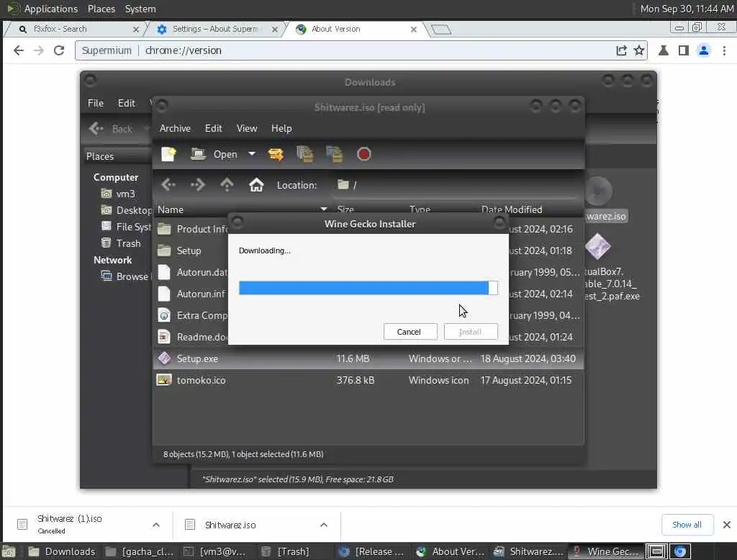Open Trash in Places sidebar
737x560 pixels.
121,243
